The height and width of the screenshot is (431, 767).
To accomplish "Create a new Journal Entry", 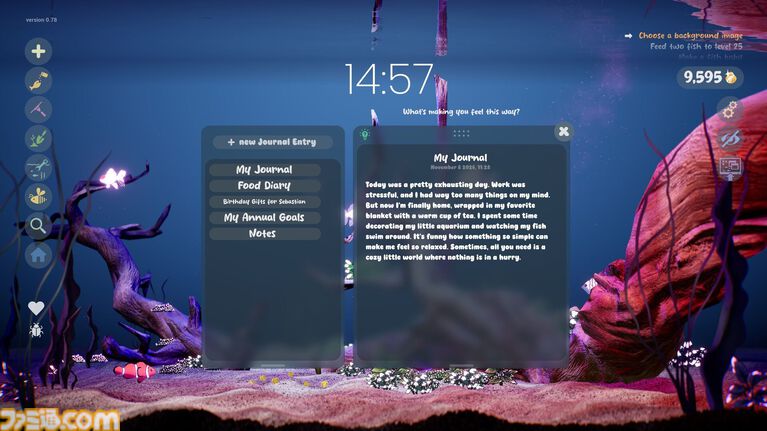I will [x=272, y=142].
